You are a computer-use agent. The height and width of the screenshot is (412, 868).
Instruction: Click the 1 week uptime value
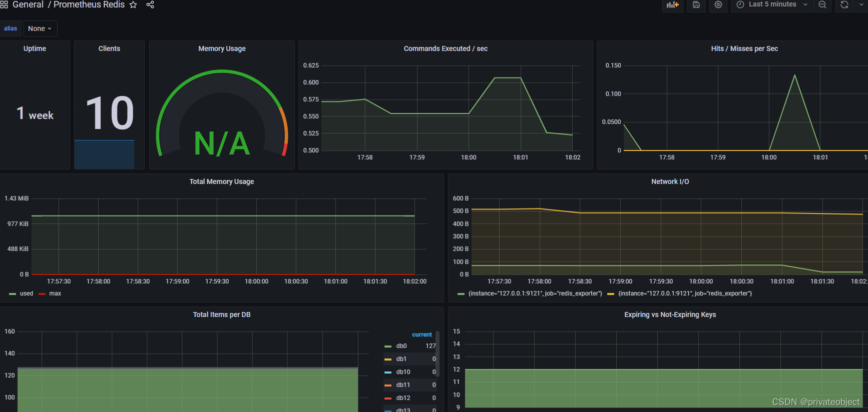click(35, 113)
